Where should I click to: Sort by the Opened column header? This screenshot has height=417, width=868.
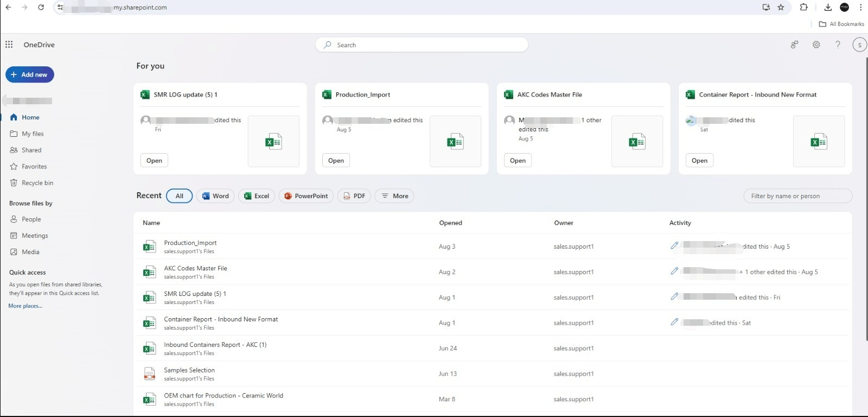tap(450, 223)
